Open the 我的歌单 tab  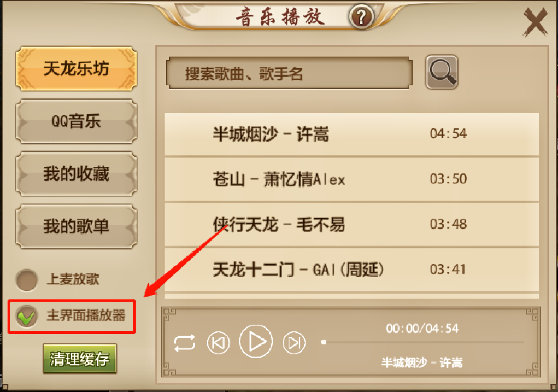[x=77, y=226]
